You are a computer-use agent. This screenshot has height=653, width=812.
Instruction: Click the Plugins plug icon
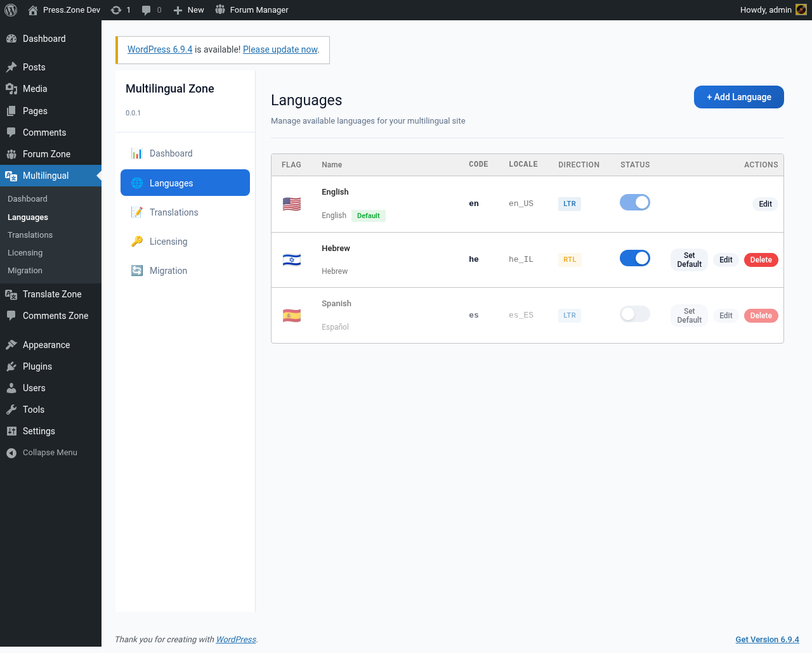[x=11, y=366]
